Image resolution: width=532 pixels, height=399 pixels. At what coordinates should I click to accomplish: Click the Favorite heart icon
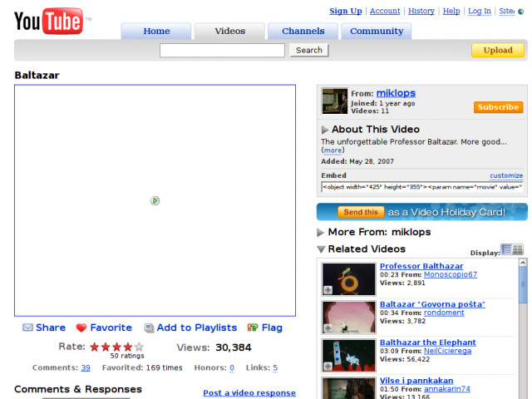(x=81, y=328)
